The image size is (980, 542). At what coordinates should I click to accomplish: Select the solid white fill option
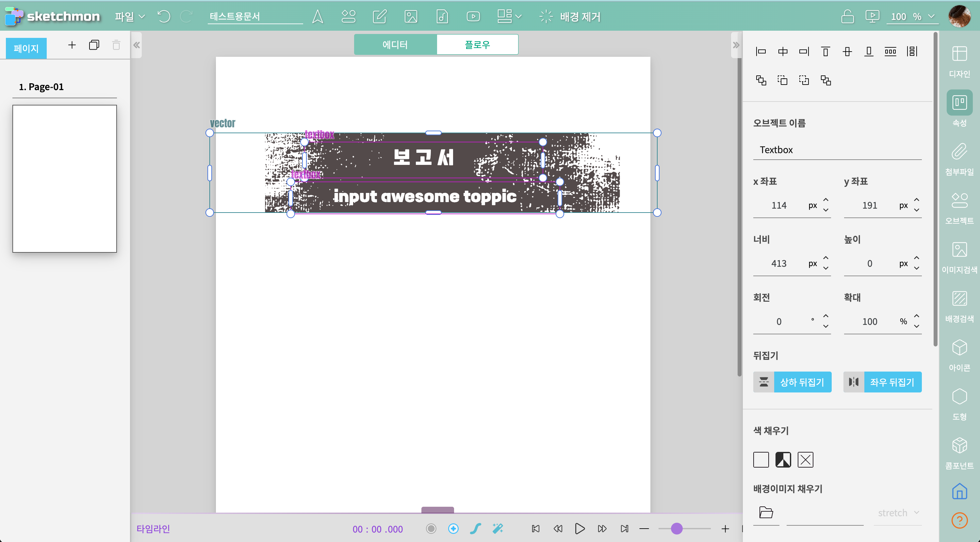tap(761, 459)
